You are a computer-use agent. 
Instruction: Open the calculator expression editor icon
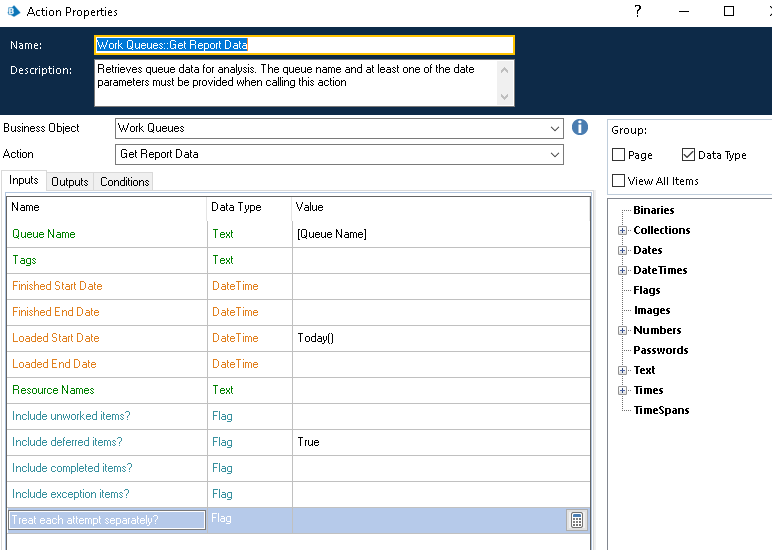[576, 520]
